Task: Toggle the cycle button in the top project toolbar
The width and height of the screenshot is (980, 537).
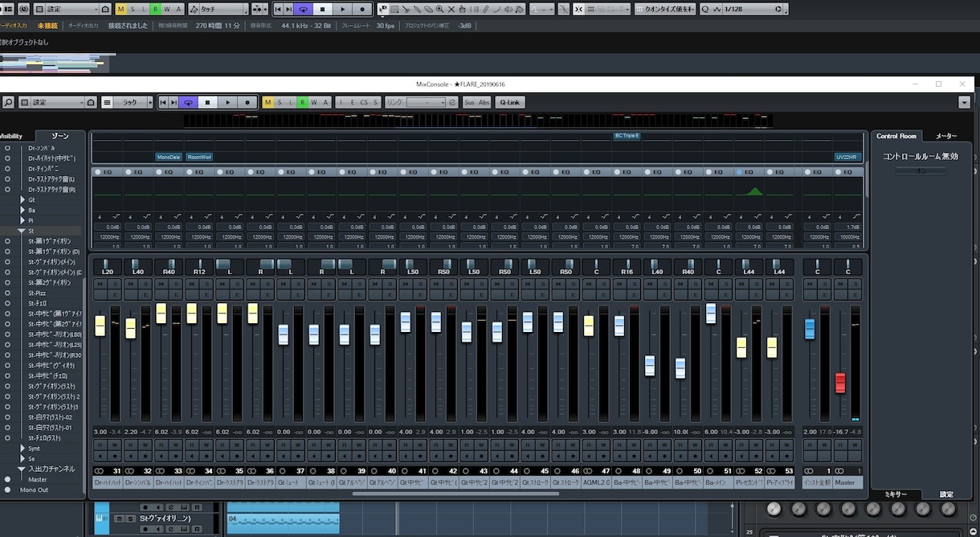Action: tap(303, 9)
